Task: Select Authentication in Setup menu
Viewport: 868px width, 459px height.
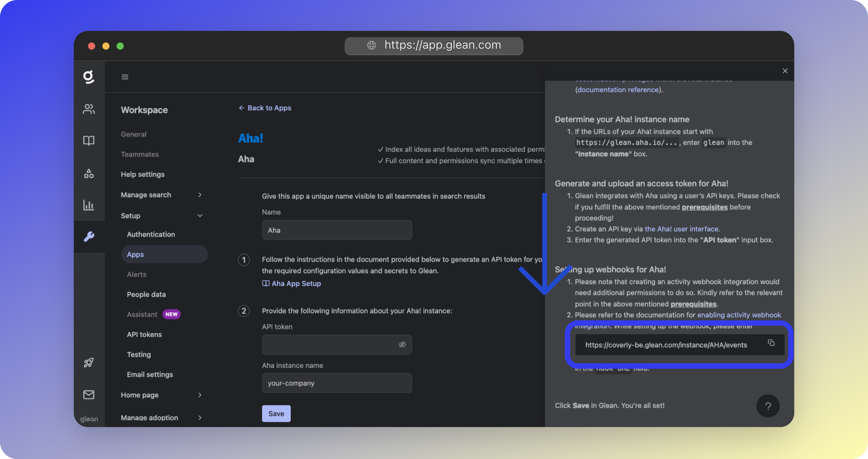Action: point(151,234)
